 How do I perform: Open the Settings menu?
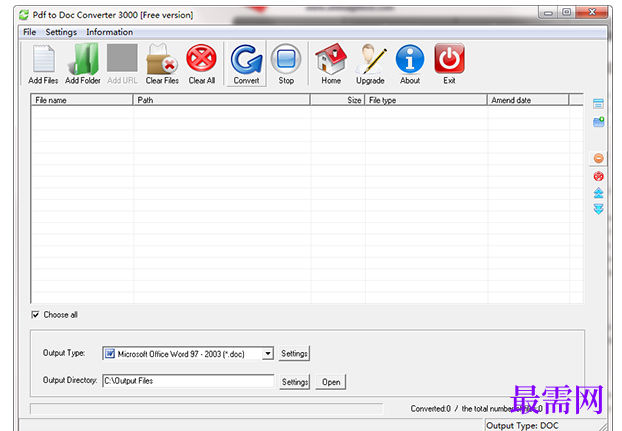pos(61,32)
